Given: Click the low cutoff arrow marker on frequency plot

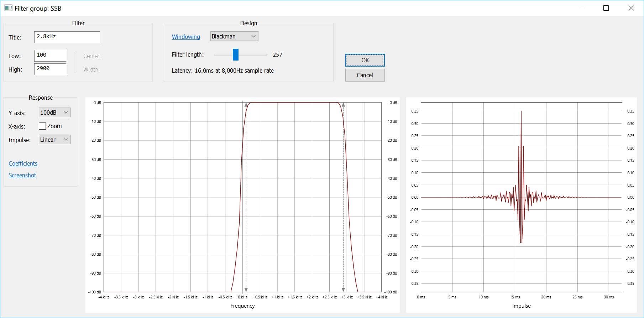Looking at the screenshot, I should 246,105.
